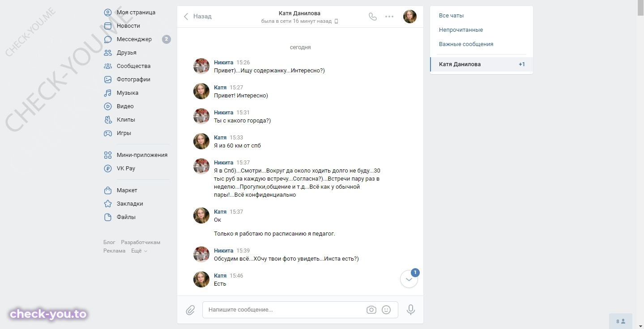The width and height of the screenshot is (644, 329).
Task: Open the Друзья friends icon
Action: 108,53
